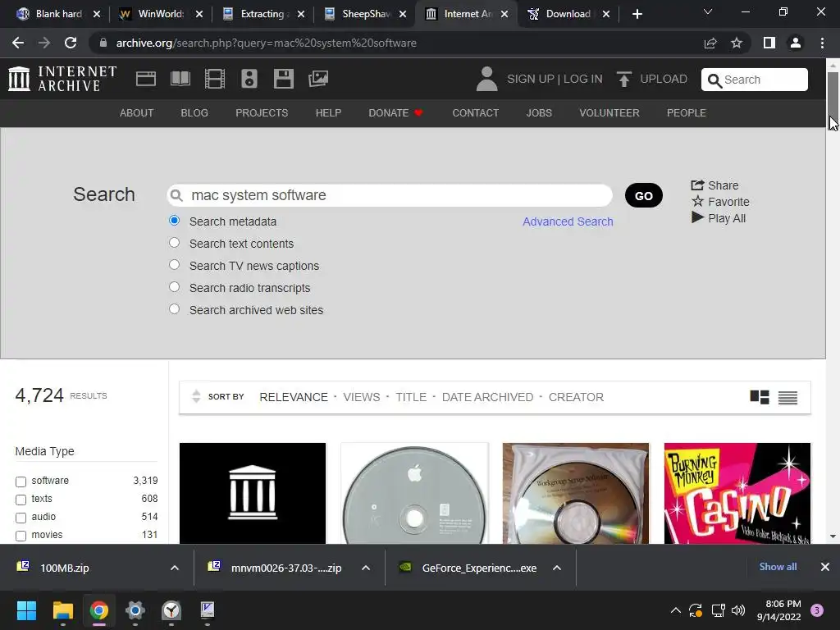840x630 pixels.
Task: Switch to list view icon
Action: [787, 397]
